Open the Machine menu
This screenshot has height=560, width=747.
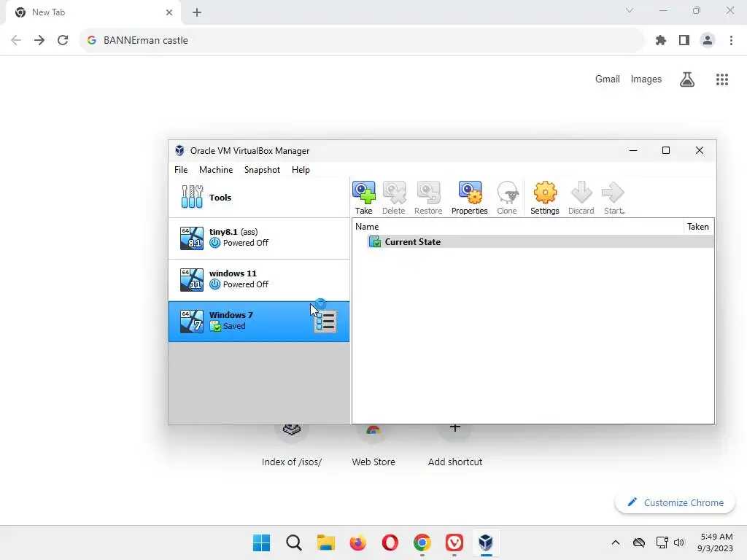coord(216,169)
